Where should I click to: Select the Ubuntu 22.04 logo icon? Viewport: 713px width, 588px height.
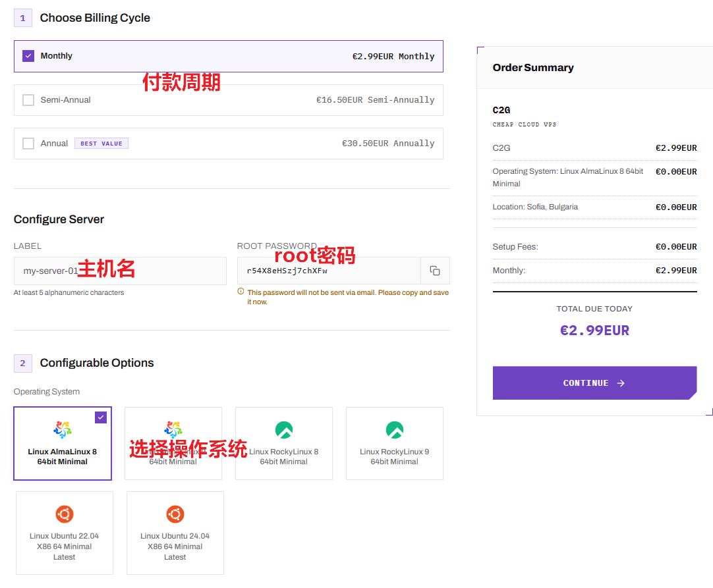tap(65, 514)
